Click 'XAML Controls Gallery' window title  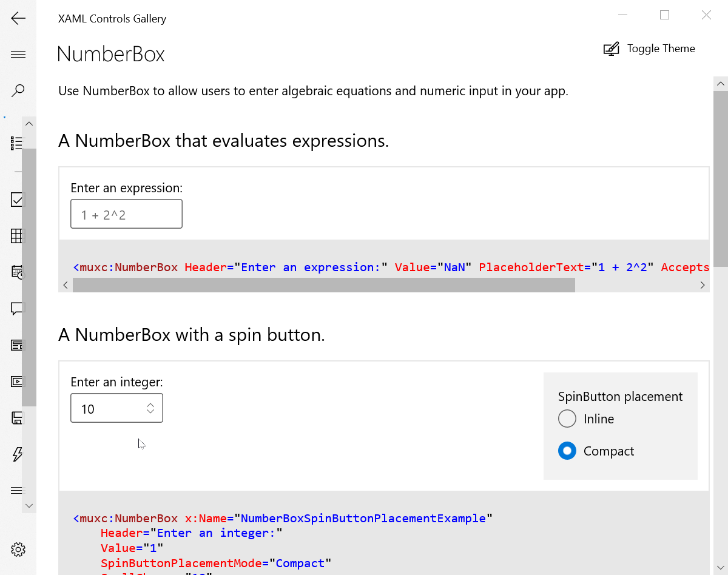pyautogui.click(x=112, y=19)
